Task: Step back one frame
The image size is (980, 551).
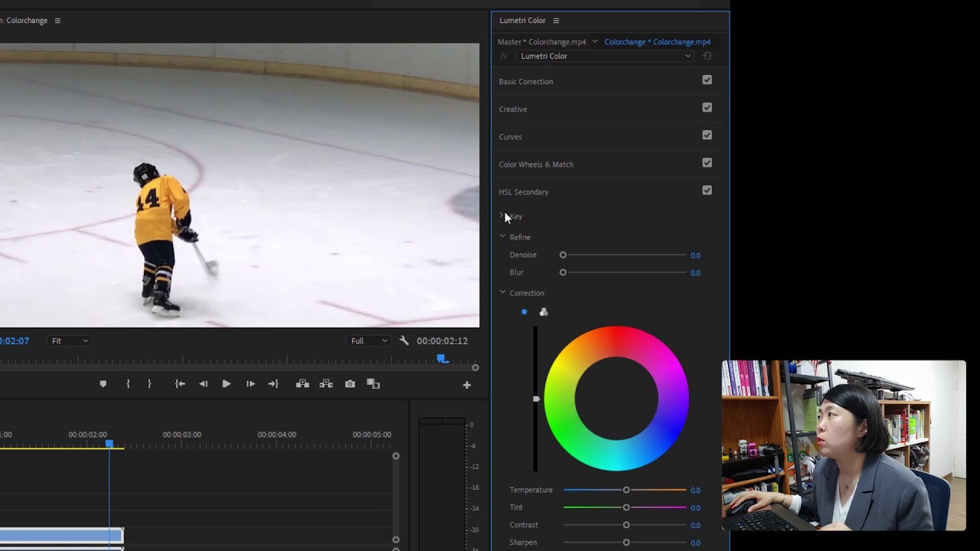Action: (203, 384)
